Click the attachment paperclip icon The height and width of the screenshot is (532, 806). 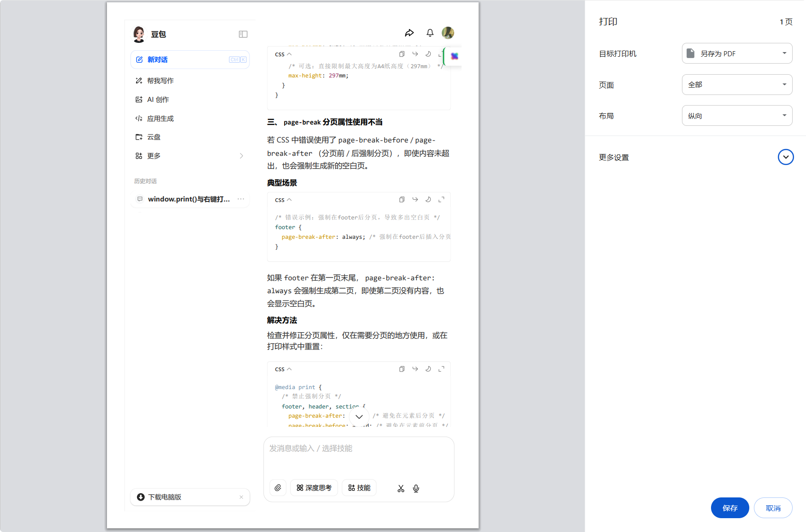tap(278, 488)
